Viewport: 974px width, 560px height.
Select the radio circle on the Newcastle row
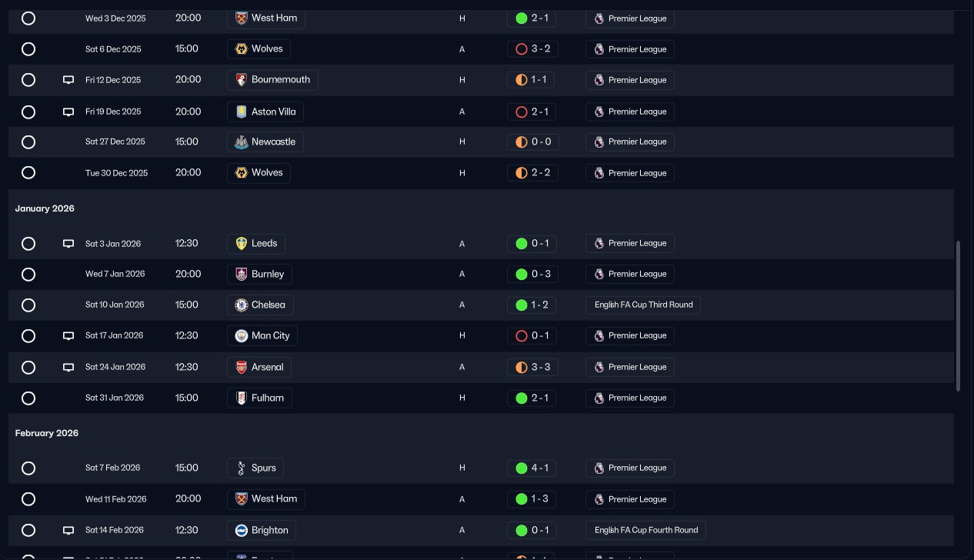point(28,142)
